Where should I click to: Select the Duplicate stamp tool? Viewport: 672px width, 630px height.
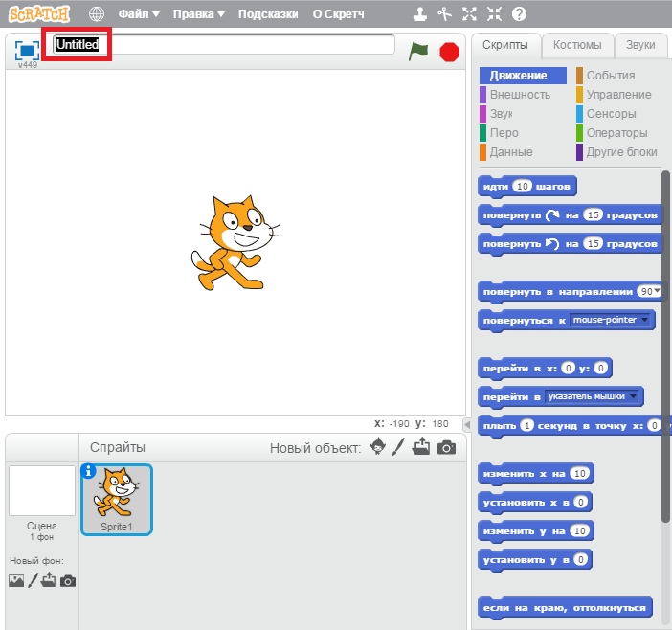[420, 14]
